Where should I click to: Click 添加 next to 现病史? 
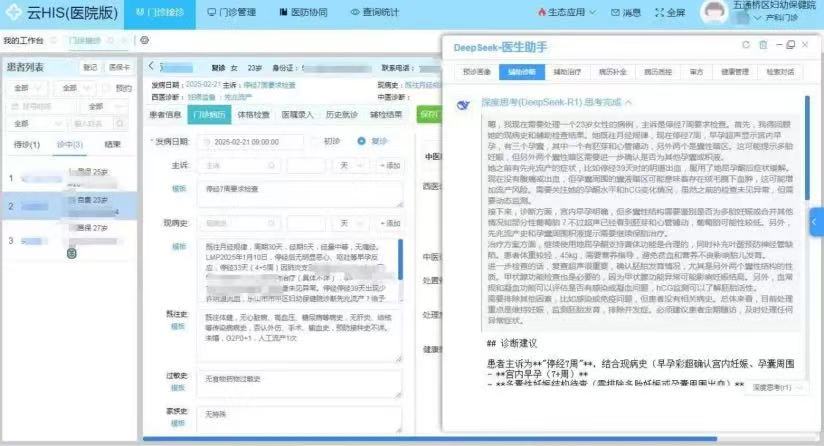[x=390, y=223]
